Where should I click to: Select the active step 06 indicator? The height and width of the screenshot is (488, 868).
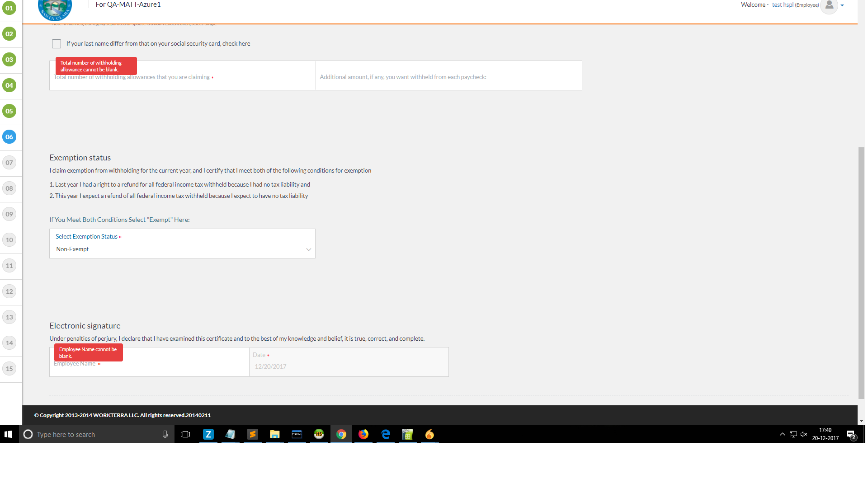[9, 137]
